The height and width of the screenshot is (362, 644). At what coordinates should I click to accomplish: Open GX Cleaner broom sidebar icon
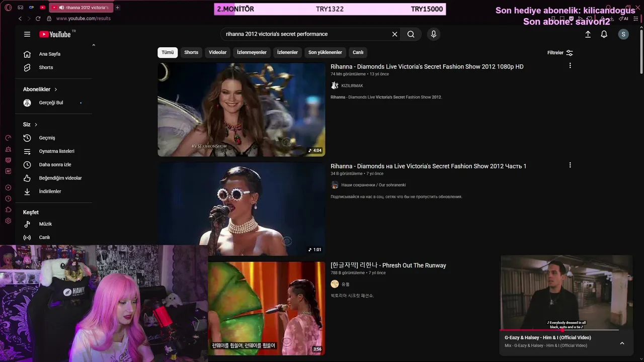(8, 149)
